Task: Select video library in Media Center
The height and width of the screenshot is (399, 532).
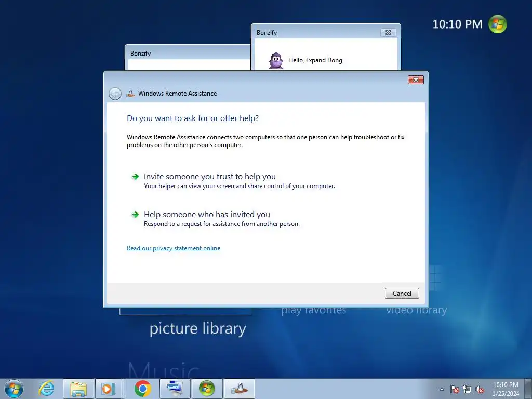Action: click(416, 310)
